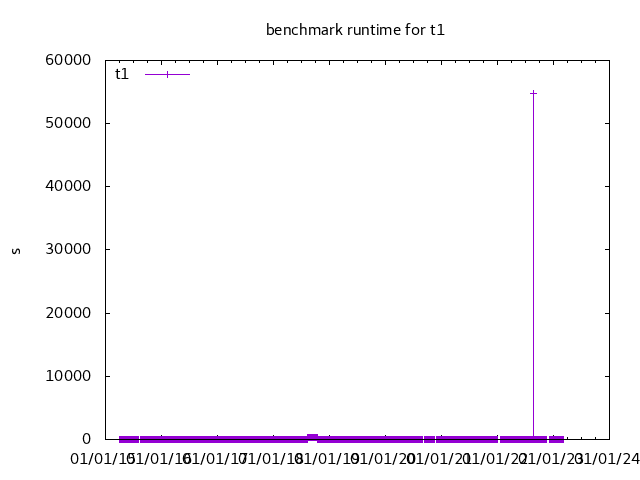
Task: Click the small raised bump in the purple data band
Action: tap(312, 436)
